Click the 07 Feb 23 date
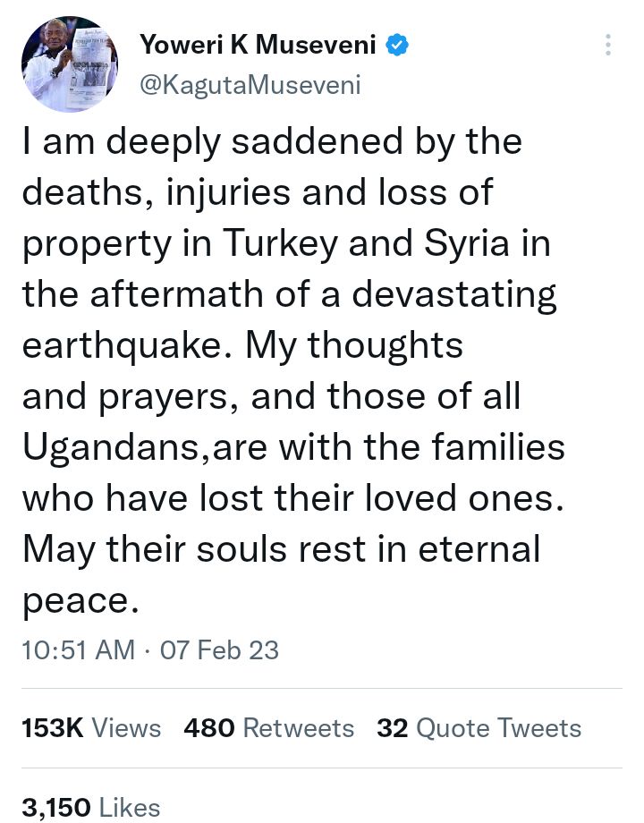Screen dimensions: 644x823 point(219,649)
